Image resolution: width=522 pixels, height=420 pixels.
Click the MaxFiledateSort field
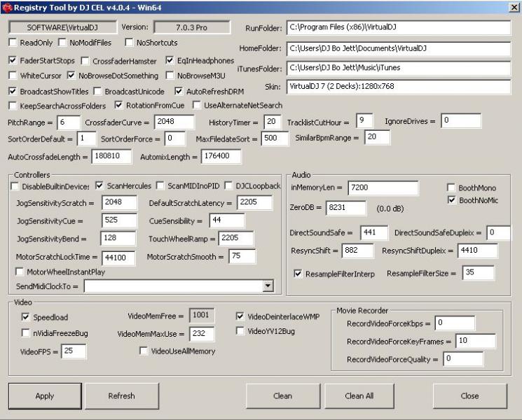point(275,139)
